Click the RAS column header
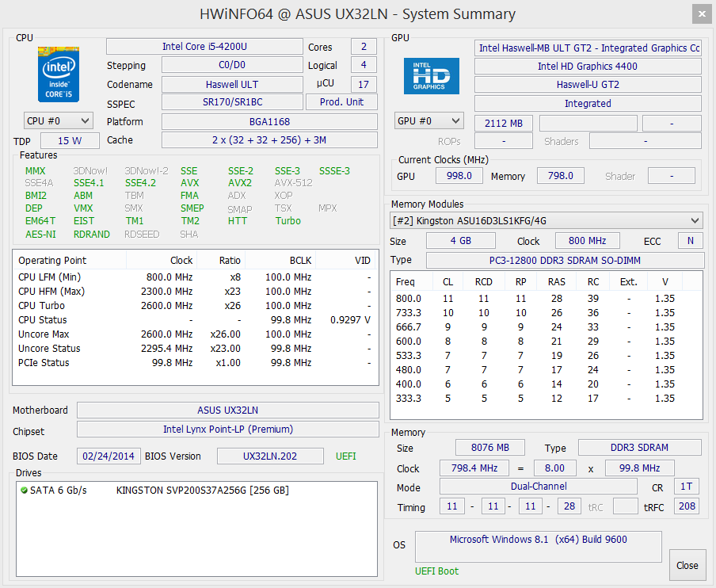 click(x=556, y=282)
